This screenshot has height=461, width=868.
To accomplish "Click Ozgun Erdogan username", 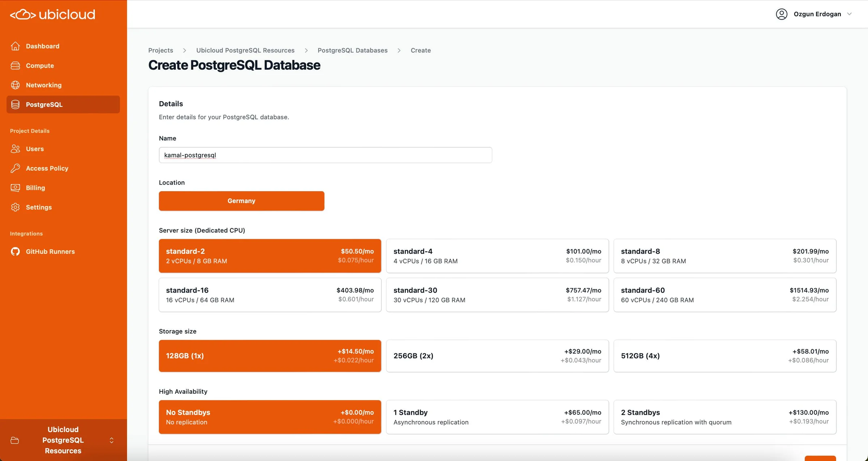I will coord(817,14).
